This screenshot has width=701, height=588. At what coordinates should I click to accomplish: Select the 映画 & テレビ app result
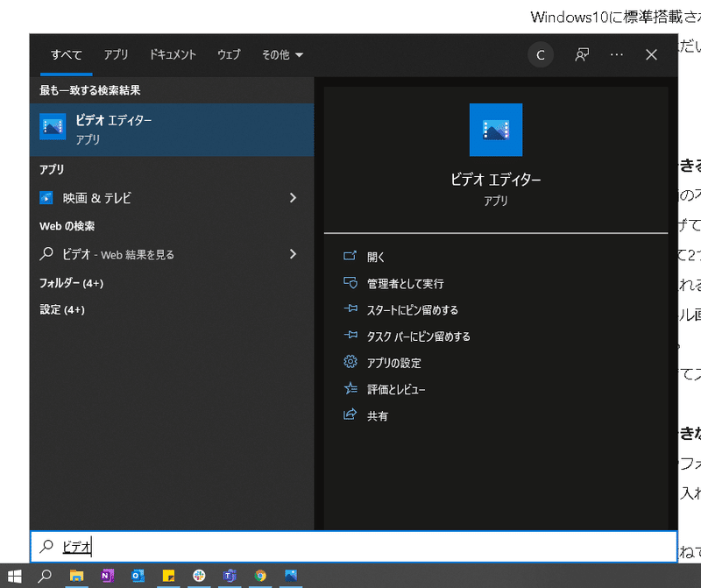coord(172,198)
